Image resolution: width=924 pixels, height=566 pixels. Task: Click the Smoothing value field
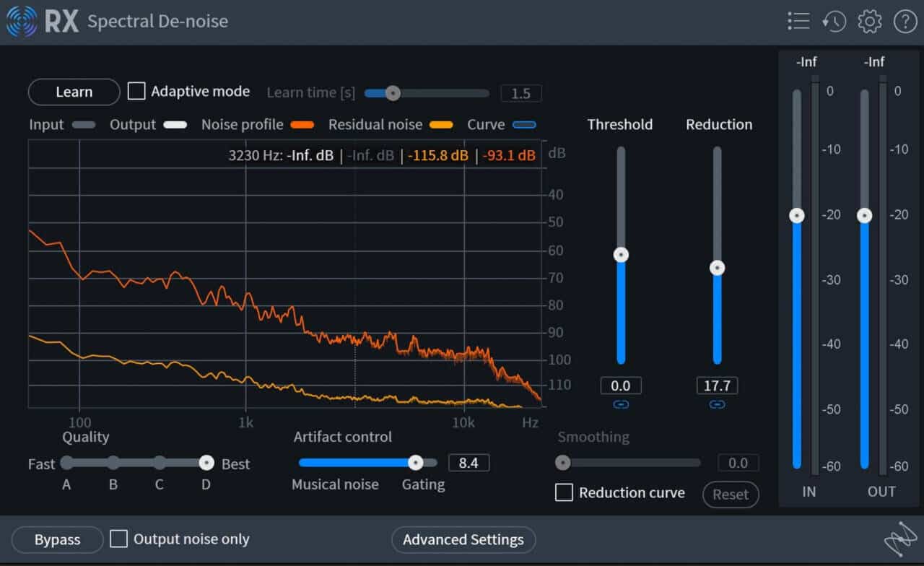click(738, 463)
